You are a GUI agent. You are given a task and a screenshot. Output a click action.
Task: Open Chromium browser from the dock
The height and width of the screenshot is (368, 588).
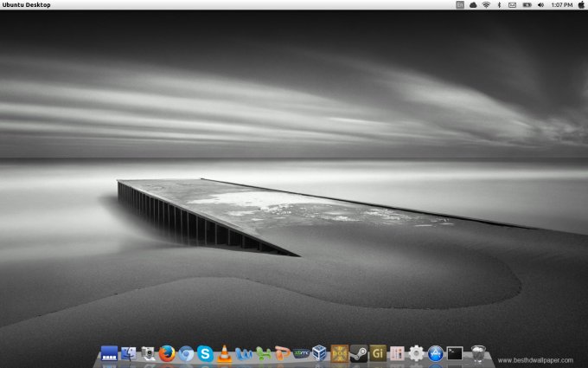[x=186, y=354]
